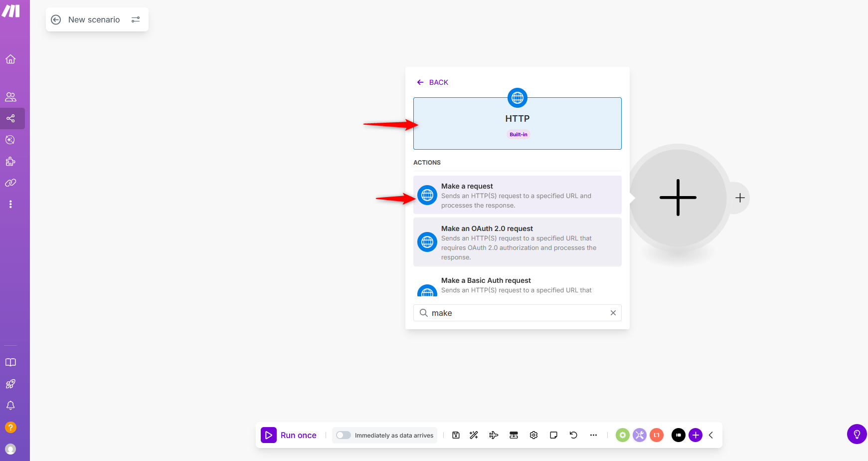Click the Run once button
Viewport: 868px width, 461px height.
[289, 435]
